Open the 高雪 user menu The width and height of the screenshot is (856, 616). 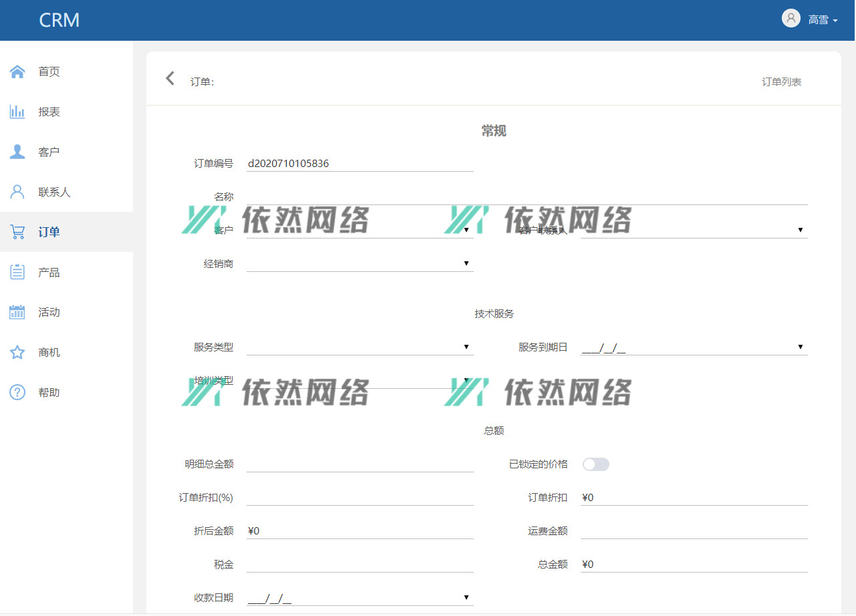[810, 19]
